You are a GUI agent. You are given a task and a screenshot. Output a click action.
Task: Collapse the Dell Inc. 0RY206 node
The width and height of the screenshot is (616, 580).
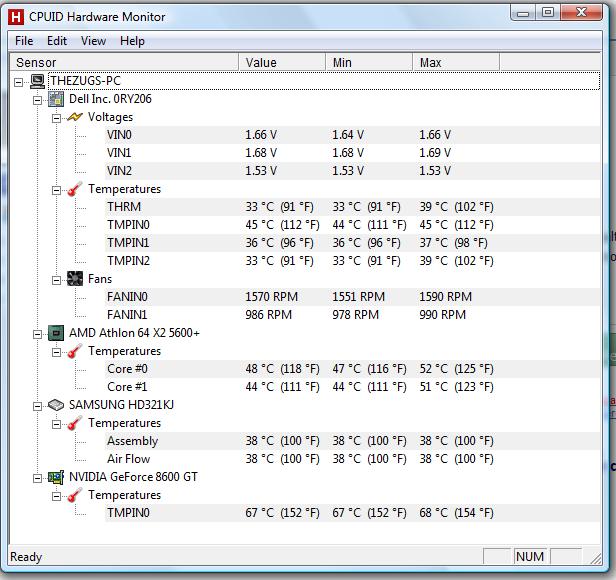click(37, 100)
